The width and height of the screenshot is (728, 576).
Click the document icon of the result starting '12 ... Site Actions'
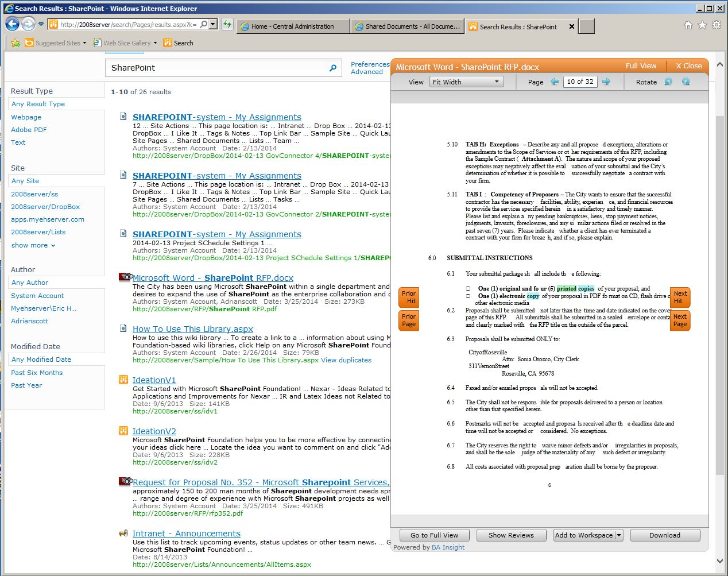click(123, 116)
